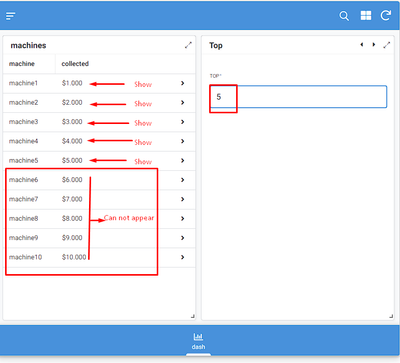Click the $7.000 collected value
The image size is (400, 363).
click(x=72, y=199)
